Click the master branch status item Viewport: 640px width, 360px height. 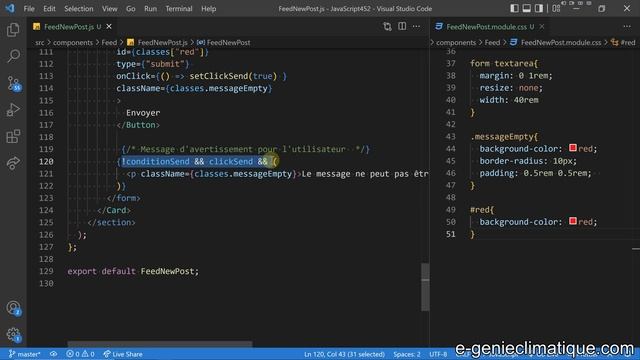(x=24, y=354)
